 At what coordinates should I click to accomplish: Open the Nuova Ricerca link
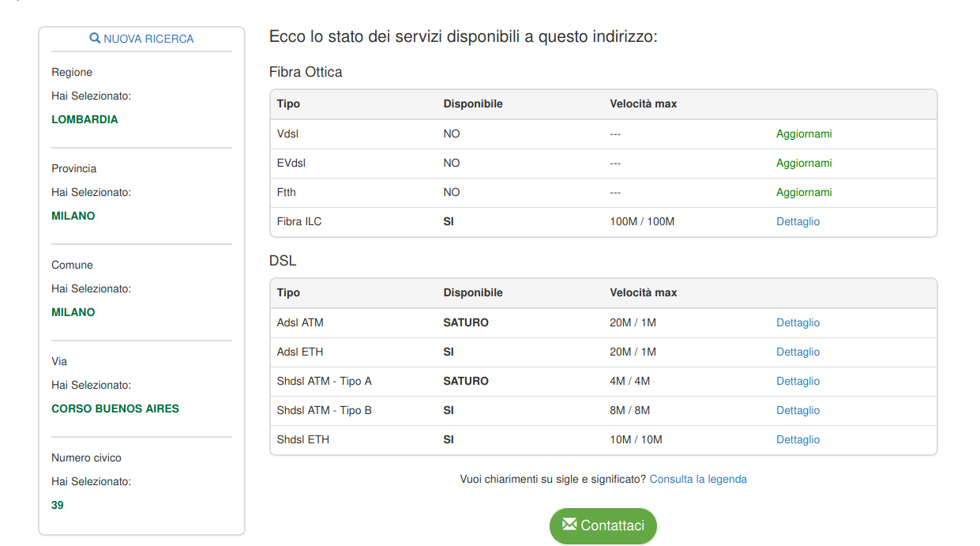click(x=148, y=39)
